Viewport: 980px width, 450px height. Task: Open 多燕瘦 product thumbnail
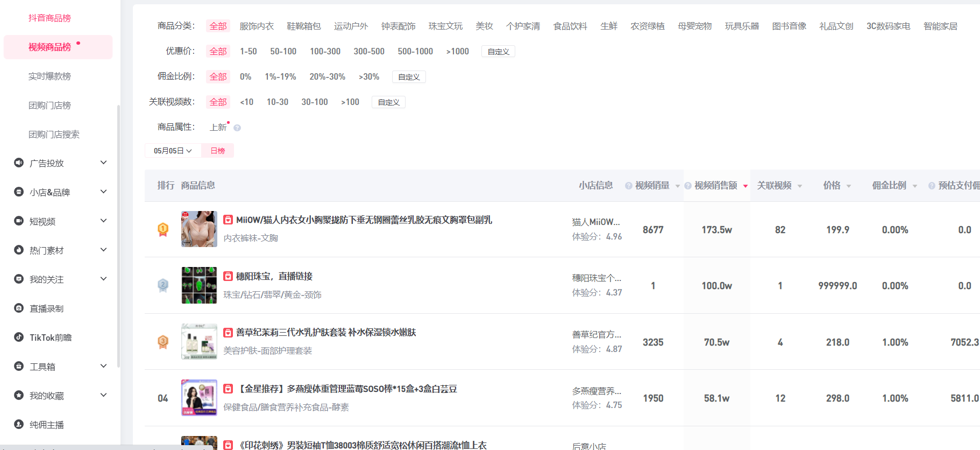[x=199, y=398]
